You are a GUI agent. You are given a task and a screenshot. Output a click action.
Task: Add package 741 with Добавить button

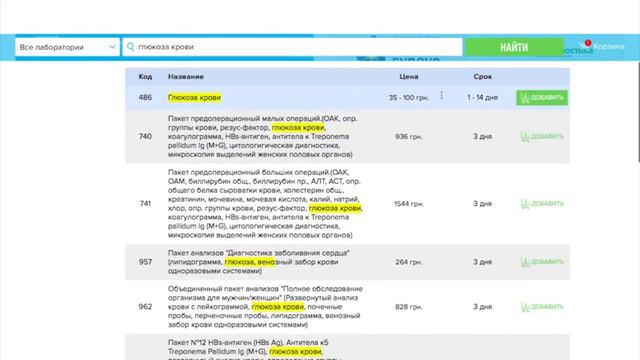tap(542, 203)
